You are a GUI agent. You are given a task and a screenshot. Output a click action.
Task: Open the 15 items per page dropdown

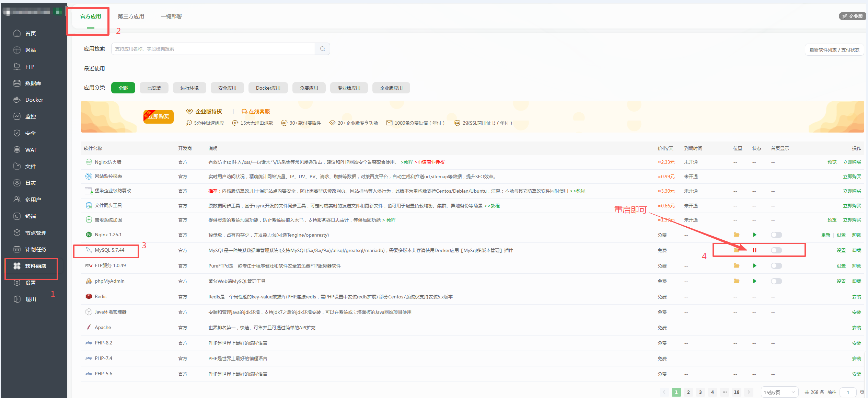click(779, 392)
